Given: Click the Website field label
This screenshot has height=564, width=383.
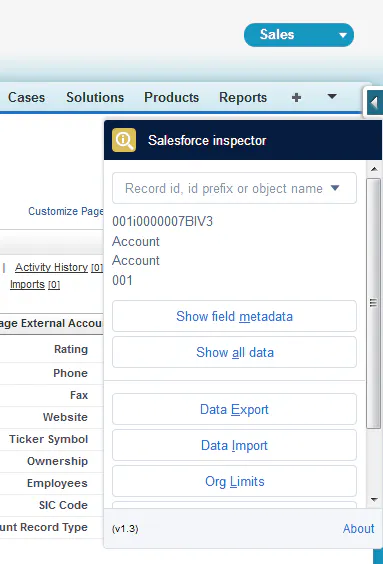Looking at the screenshot, I should (x=65, y=417).
